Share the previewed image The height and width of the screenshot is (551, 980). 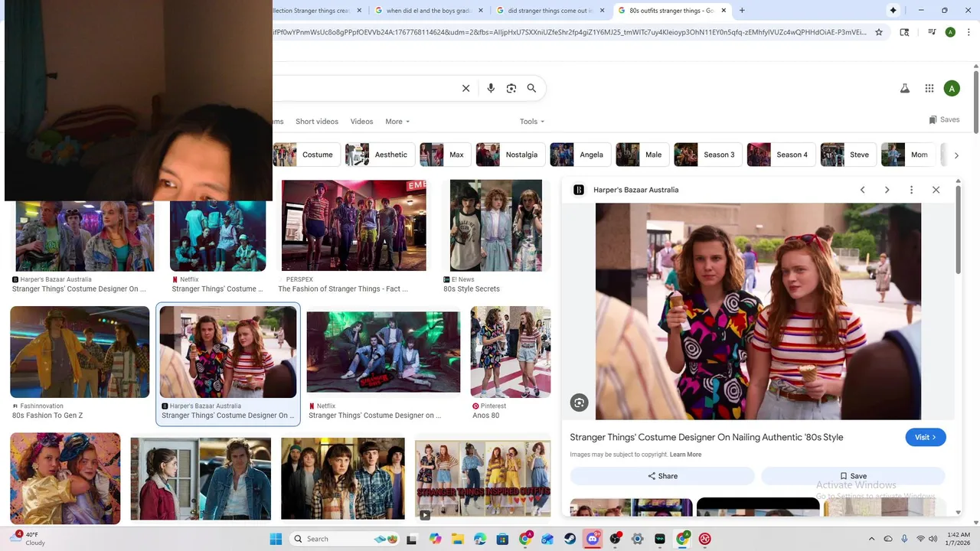pos(662,476)
